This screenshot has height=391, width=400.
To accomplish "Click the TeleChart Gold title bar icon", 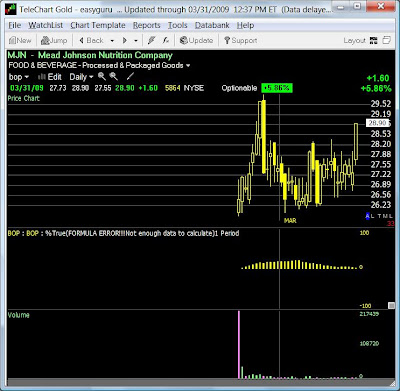I will pos(11,9).
